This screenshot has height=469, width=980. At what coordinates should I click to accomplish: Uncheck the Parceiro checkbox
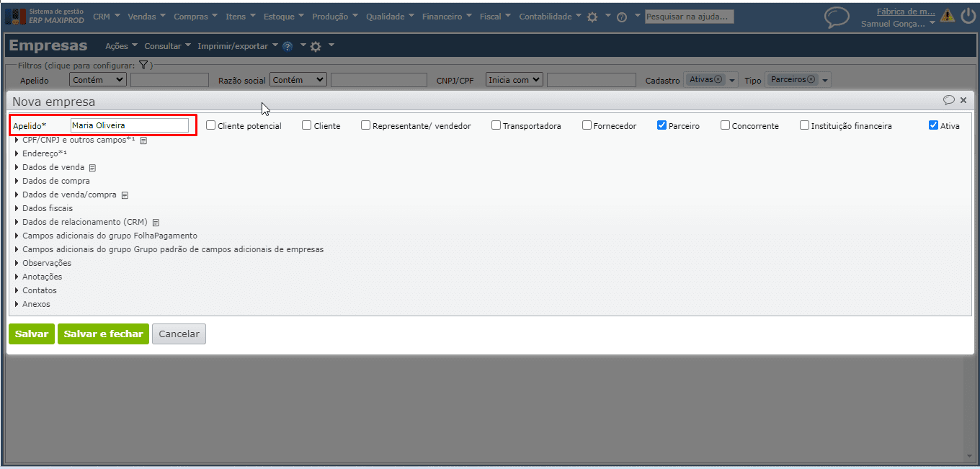[x=662, y=125]
